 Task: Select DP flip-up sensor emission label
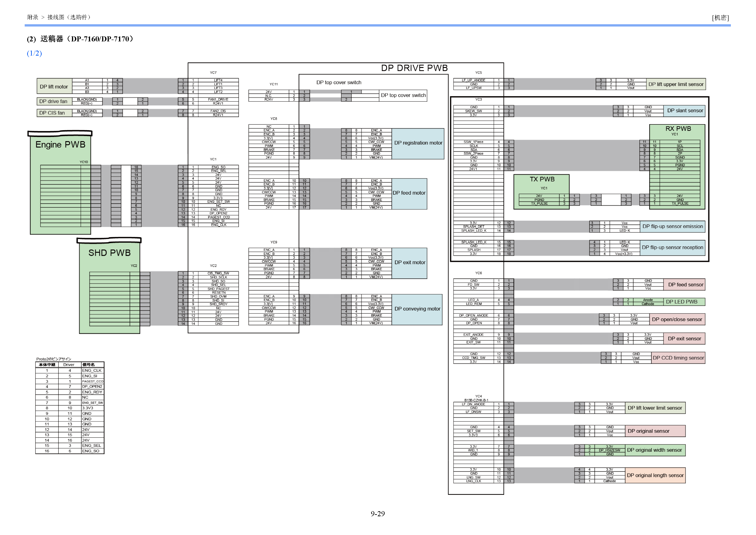tap(672, 226)
